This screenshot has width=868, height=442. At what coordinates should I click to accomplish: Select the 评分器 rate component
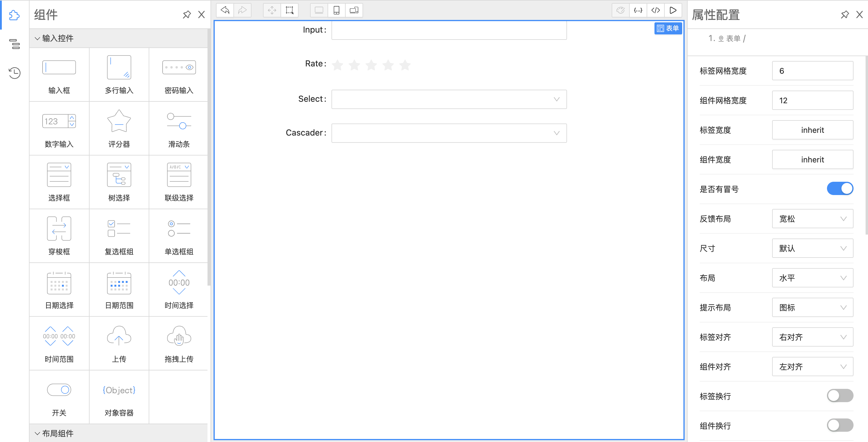(119, 129)
